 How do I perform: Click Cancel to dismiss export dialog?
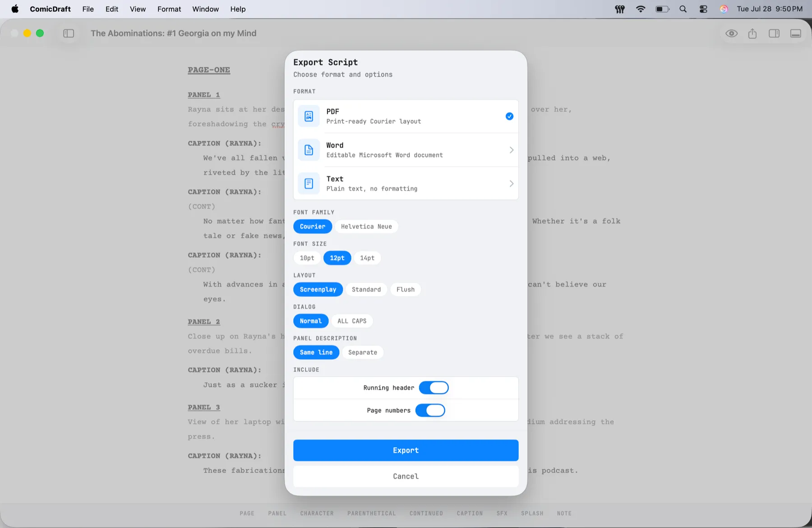click(406, 476)
